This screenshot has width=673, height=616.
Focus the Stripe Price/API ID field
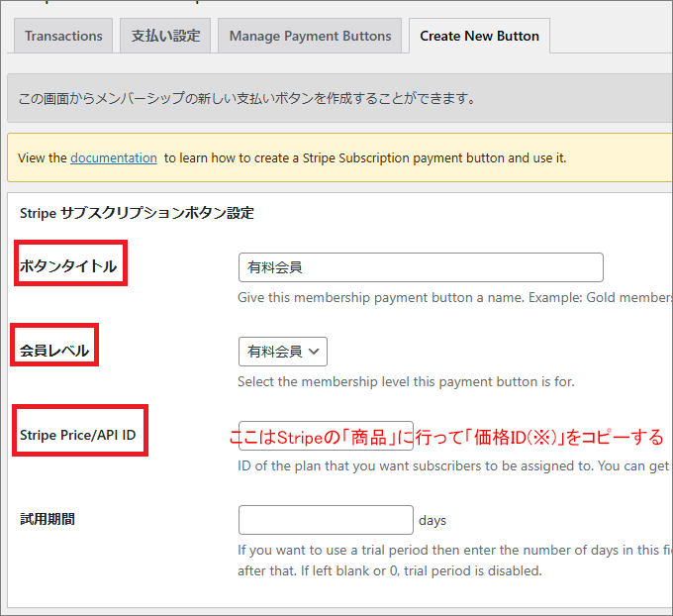tap(326, 436)
